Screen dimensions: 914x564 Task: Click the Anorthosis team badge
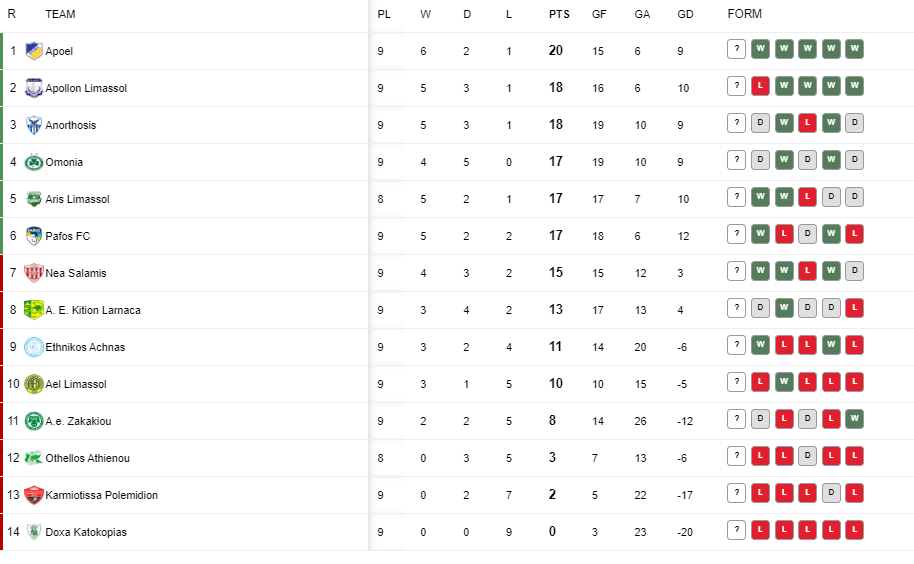34,125
